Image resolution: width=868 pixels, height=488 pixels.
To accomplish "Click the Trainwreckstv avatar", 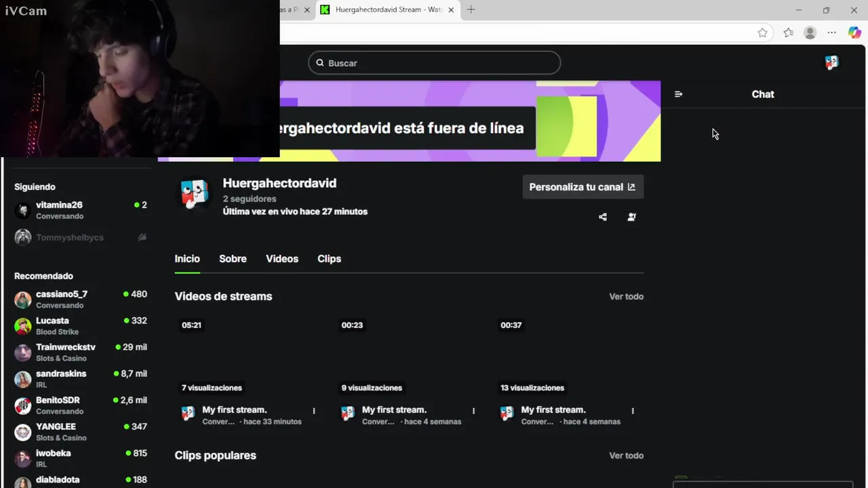I will (x=23, y=352).
